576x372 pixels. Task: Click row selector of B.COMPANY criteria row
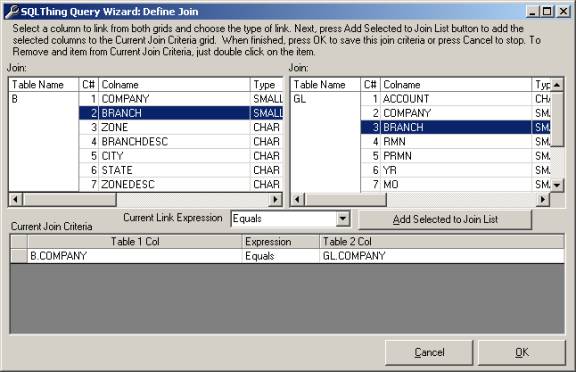[19, 256]
